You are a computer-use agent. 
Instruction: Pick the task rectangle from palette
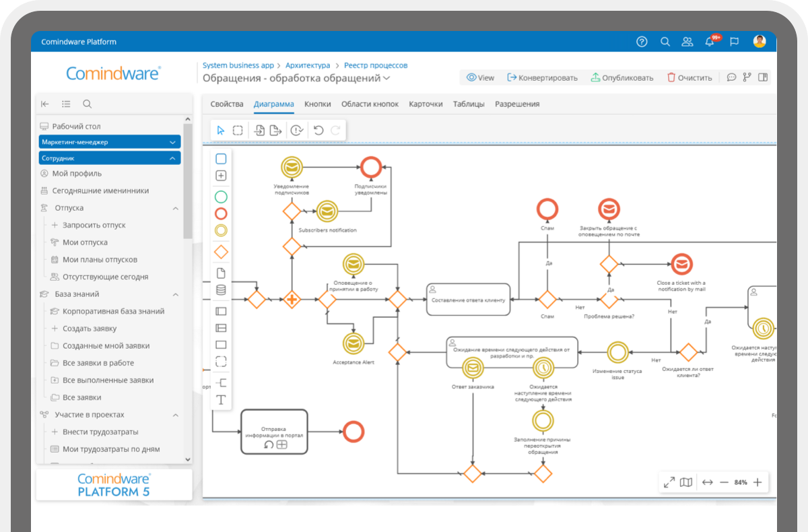click(x=221, y=159)
